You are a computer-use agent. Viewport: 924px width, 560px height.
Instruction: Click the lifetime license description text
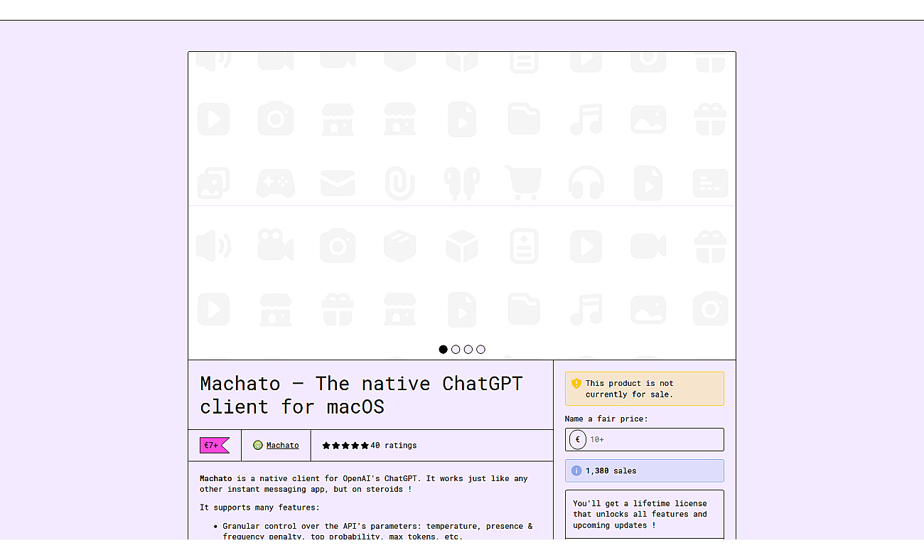[640, 515]
